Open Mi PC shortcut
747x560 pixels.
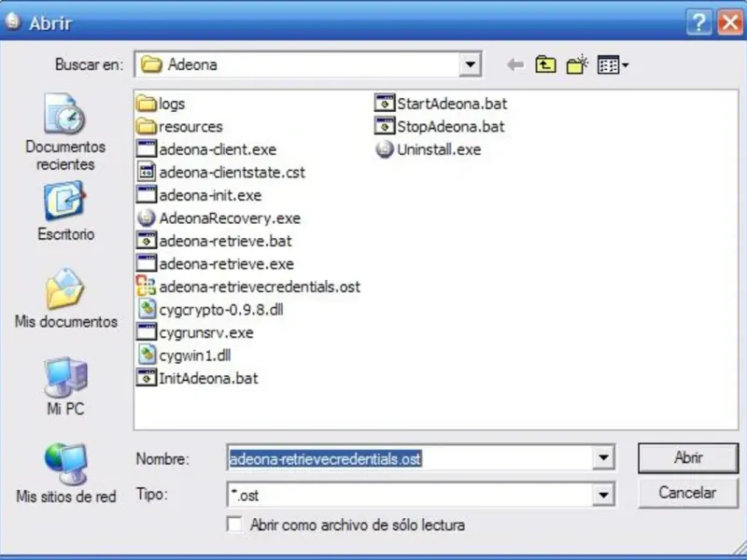coord(65,387)
